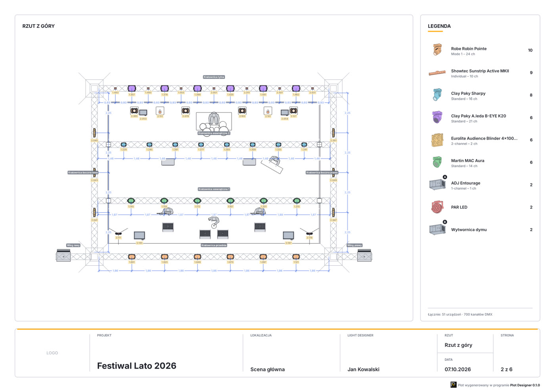Viewport: 555px width, 392px height.
Task: Click the Clay Paky Sharpy legend icon
Action: click(437, 95)
